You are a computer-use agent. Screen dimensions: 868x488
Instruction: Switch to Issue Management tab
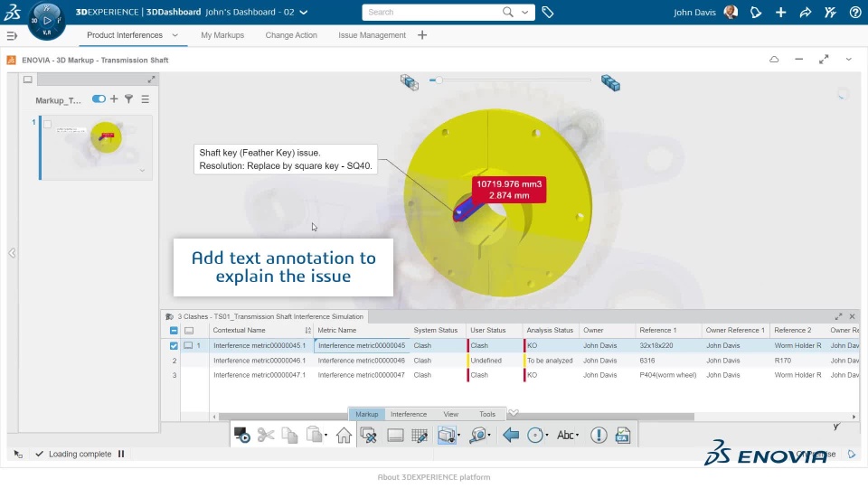point(372,35)
